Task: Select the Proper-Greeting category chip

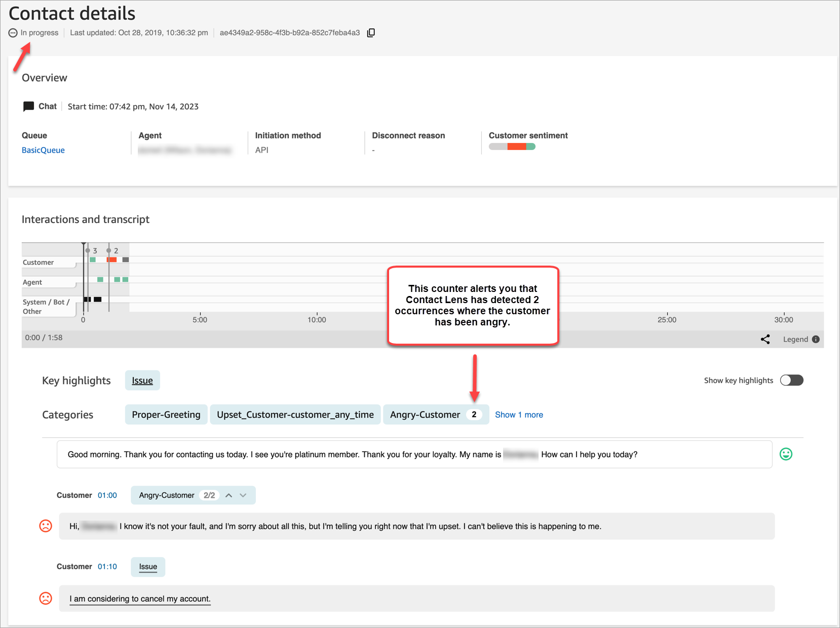Action: pyautogui.click(x=166, y=414)
